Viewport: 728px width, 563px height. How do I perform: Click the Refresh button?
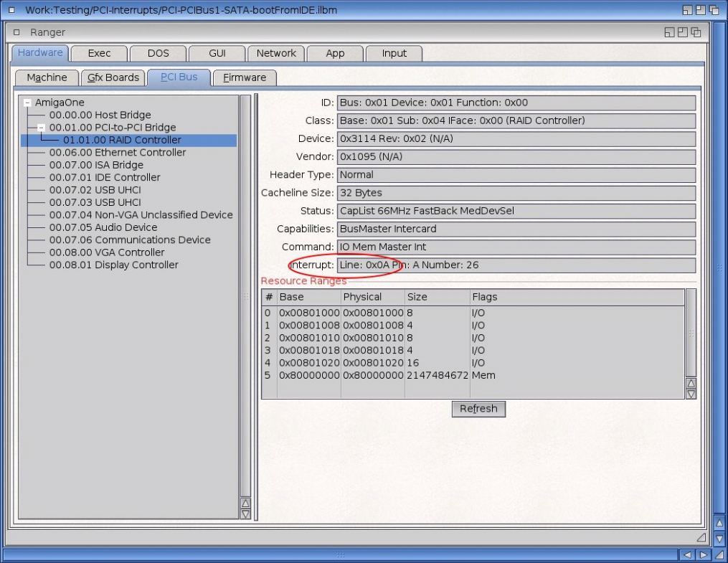click(x=478, y=408)
